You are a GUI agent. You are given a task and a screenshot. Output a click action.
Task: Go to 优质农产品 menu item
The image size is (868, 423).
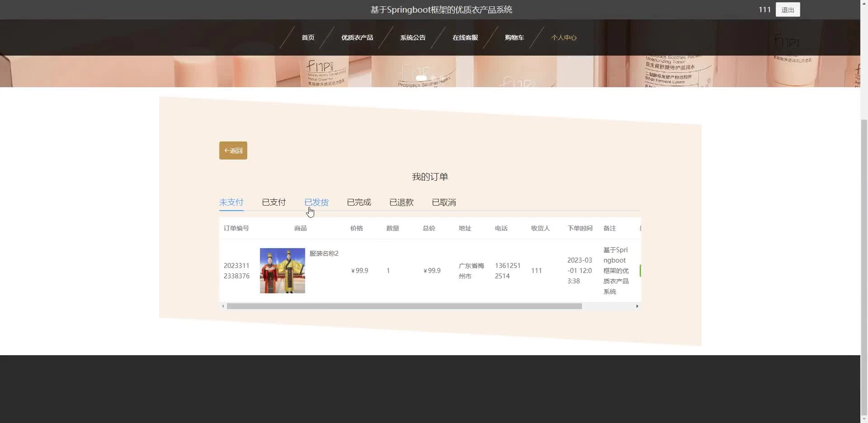(x=357, y=38)
